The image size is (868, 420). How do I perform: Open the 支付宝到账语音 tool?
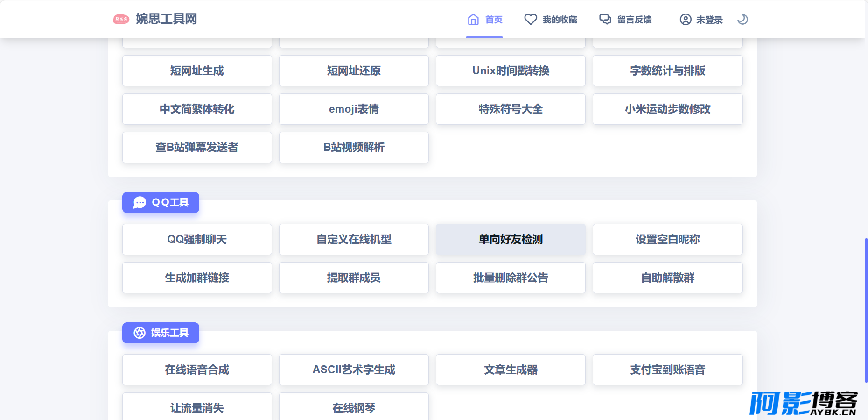point(667,370)
